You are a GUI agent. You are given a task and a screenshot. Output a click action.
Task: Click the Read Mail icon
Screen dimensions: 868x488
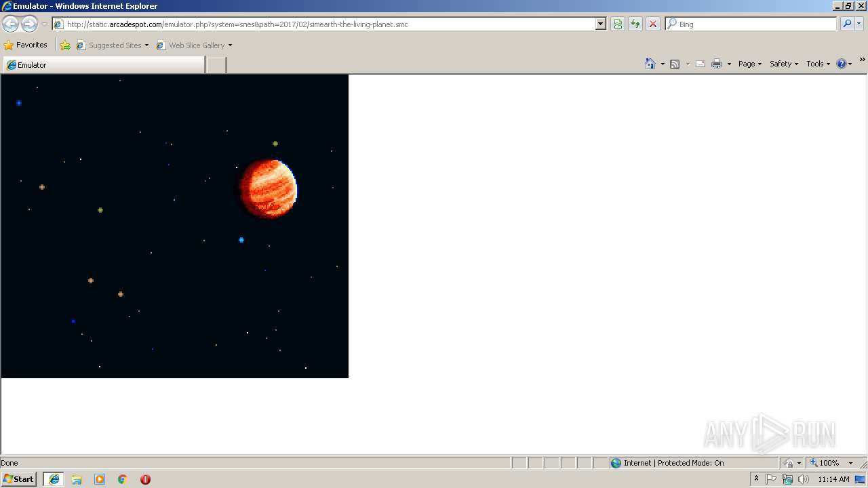tap(701, 64)
